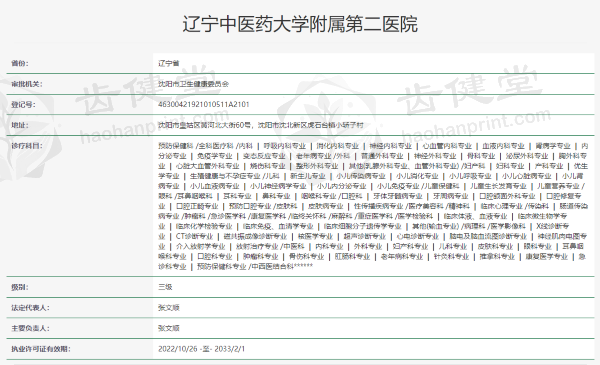Select the 地址 label
The height and width of the screenshot is (365, 600).
click(x=20, y=125)
